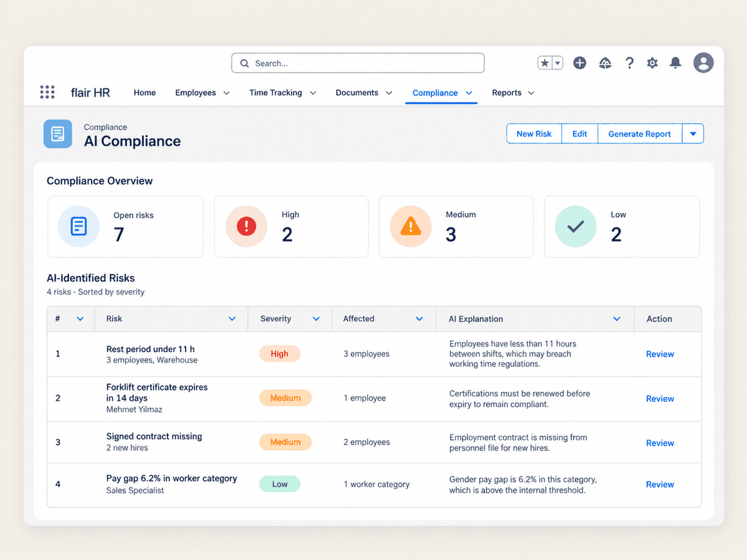
Task: Click '4 risks · Sorted by severity' text
Action: point(96,292)
